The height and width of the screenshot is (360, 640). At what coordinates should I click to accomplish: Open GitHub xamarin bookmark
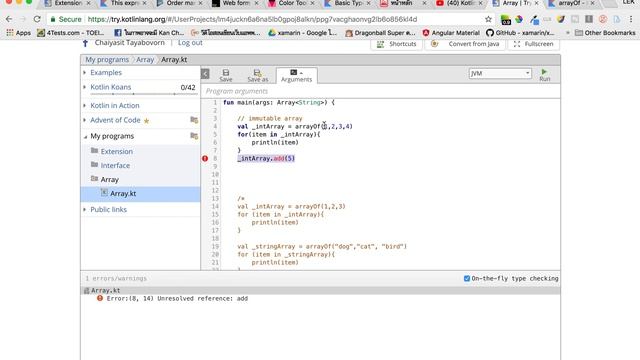pyautogui.click(x=520, y=33)
